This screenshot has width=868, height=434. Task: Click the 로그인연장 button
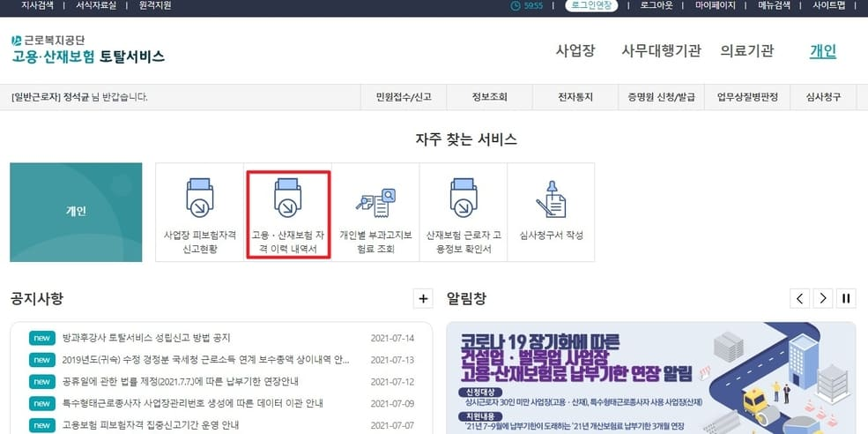591,5
